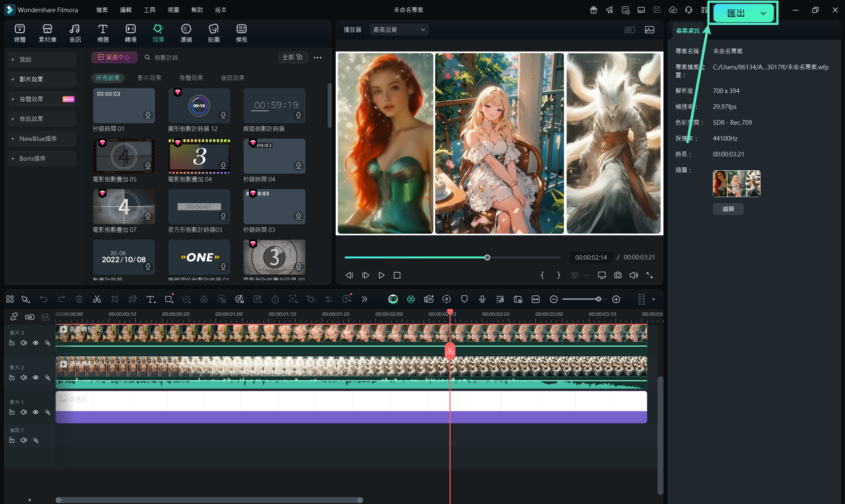Switch to the 音訊效果 results tab
This screenshot has height=504, width=845.
(x=233, y=78)
